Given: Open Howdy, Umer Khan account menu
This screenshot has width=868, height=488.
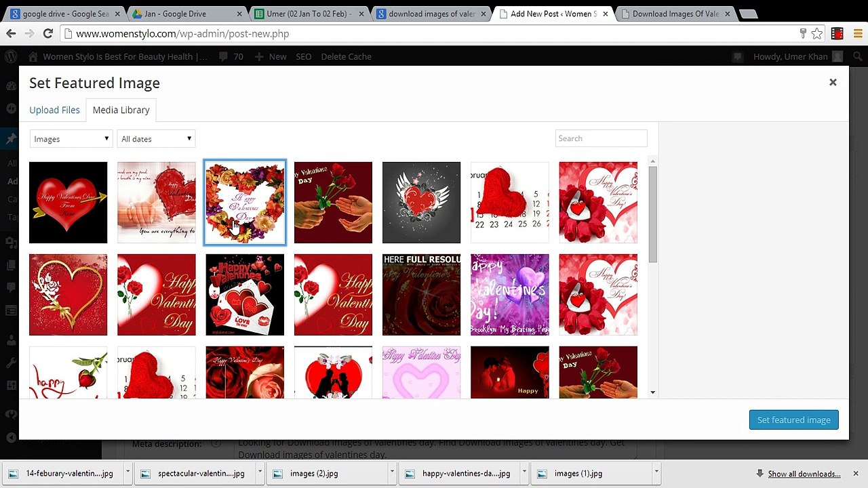Looking at the screenshot, I should click(x=798, y=56).
